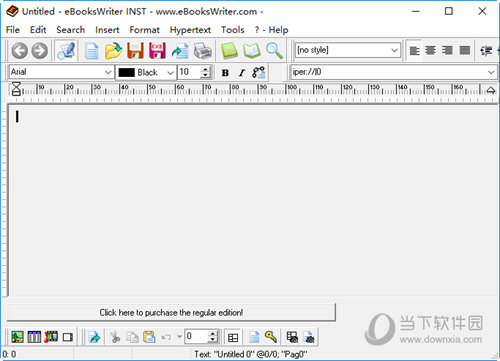
Task: Open the Tools menu
Action: coord(233,30)
